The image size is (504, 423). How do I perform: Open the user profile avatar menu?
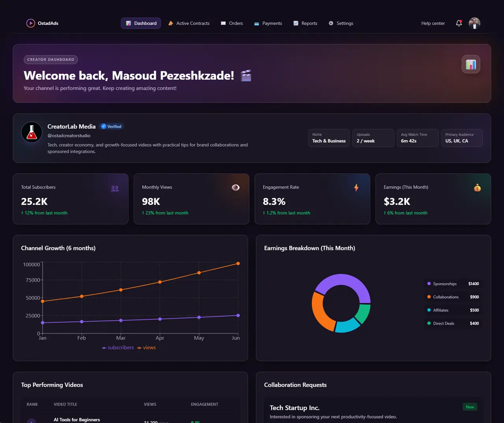[x=474, y=23]
